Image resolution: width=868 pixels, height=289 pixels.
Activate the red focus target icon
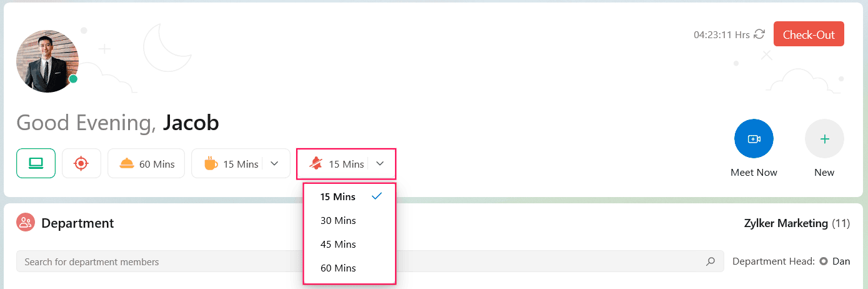click(x=81, y=163)
